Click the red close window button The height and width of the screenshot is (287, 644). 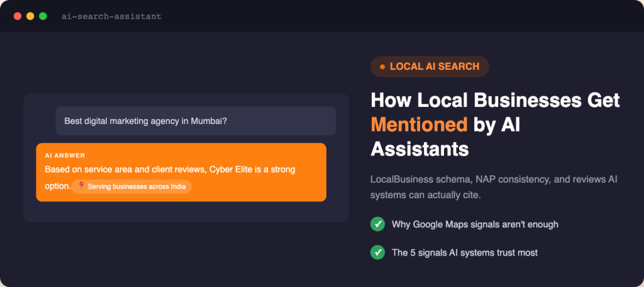coord(17,16)
